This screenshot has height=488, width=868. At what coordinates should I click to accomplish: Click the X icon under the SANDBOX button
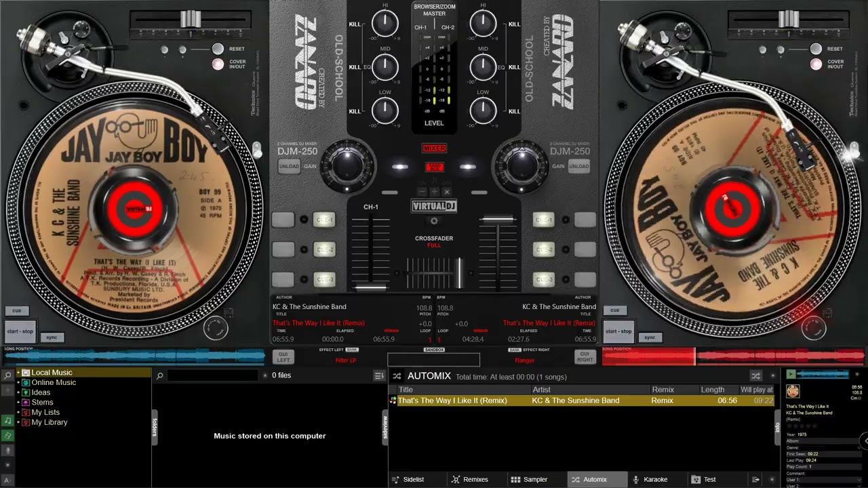pyautogui.click(x=446, y=192)
